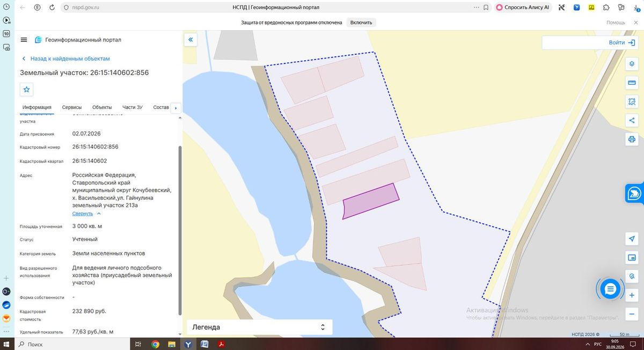The width and height of the screenshot is (644, 350).
Task: Open the Объекты tab
Action: [102, 107]
